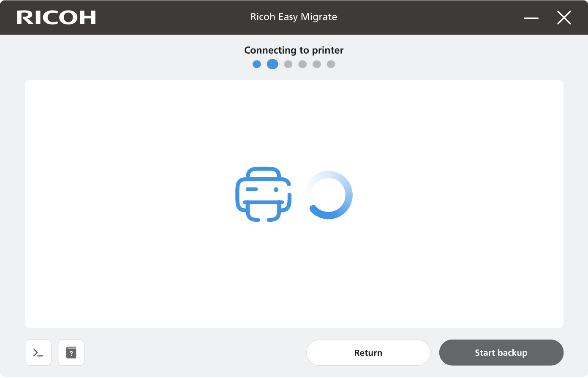Click the 'Connecting to printer' heading
588x378 pixels.
click(294, 50)
